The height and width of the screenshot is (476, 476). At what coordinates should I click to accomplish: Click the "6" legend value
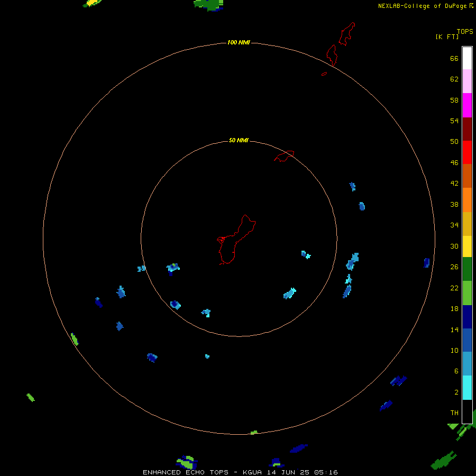(x=456, y=371)
